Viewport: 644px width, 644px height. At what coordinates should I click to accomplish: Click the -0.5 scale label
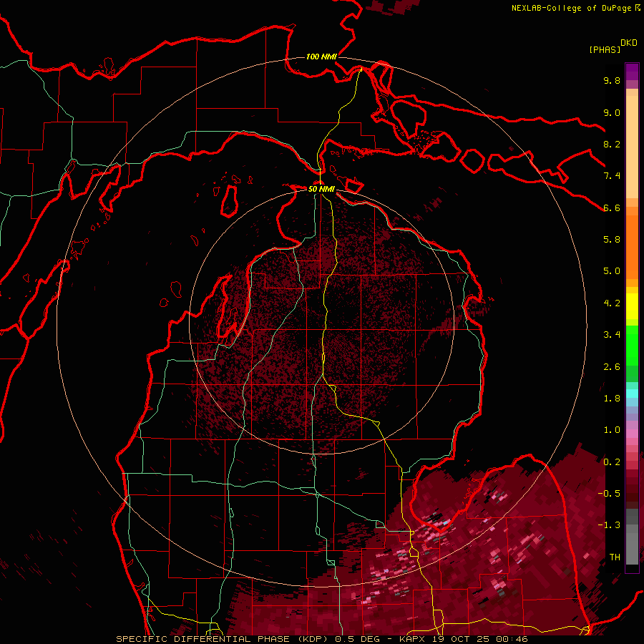tap(609, 494)
